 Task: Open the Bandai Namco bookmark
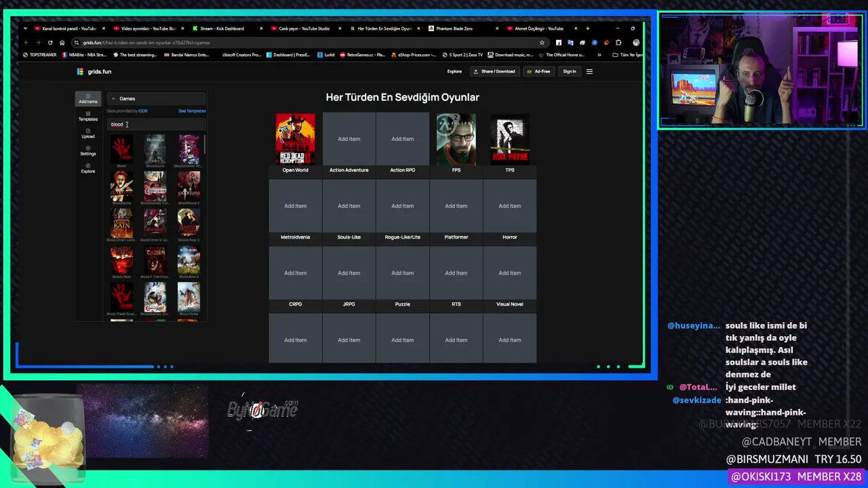186,55
